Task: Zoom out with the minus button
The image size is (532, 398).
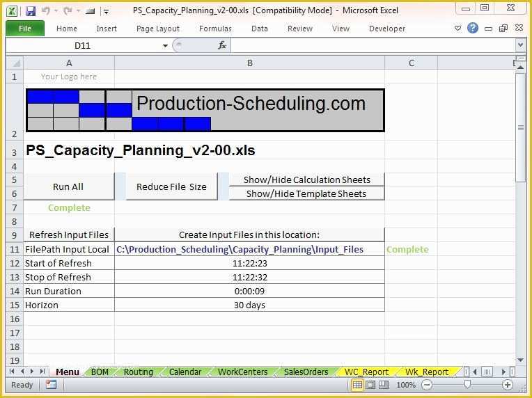Action: [427, 385]
